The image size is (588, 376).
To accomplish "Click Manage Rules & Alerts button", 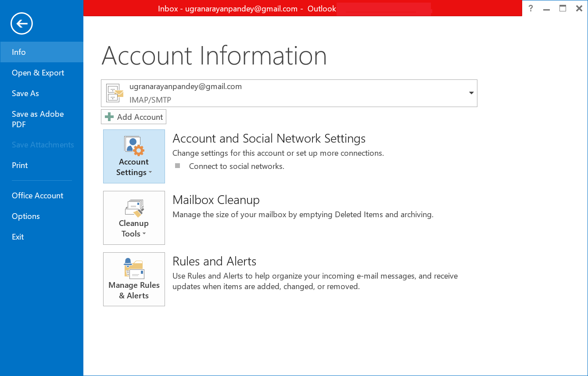I will point(134,279).
